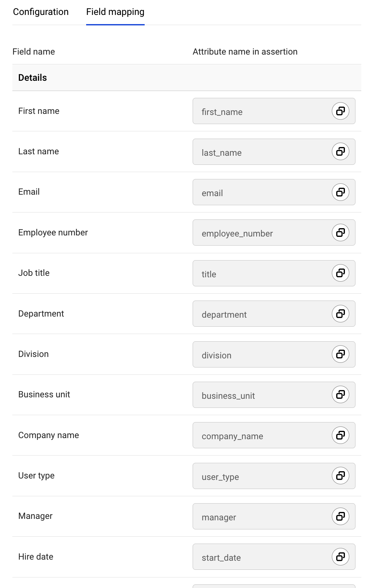
Task: Copy the department attribute value
Action: tap(340, 314)
